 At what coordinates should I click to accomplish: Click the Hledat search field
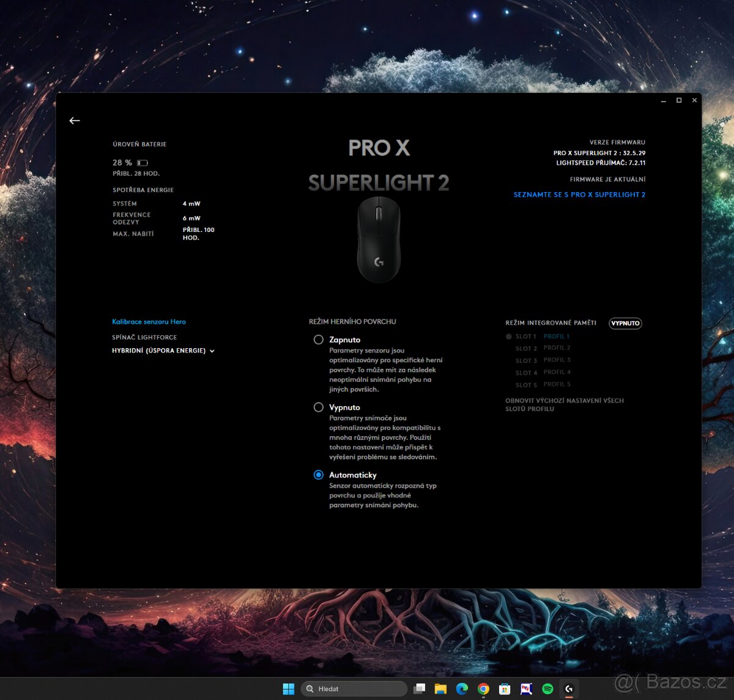pos(354,688)
